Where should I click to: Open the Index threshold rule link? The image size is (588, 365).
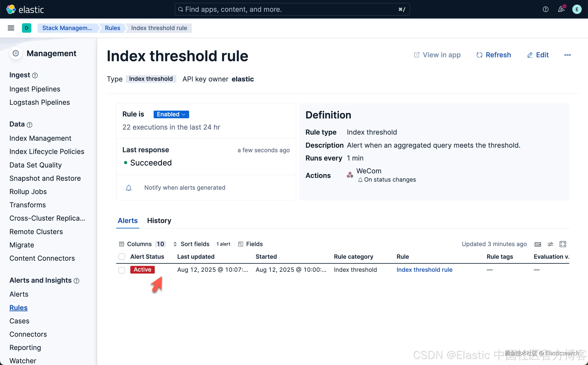(424, 270)
